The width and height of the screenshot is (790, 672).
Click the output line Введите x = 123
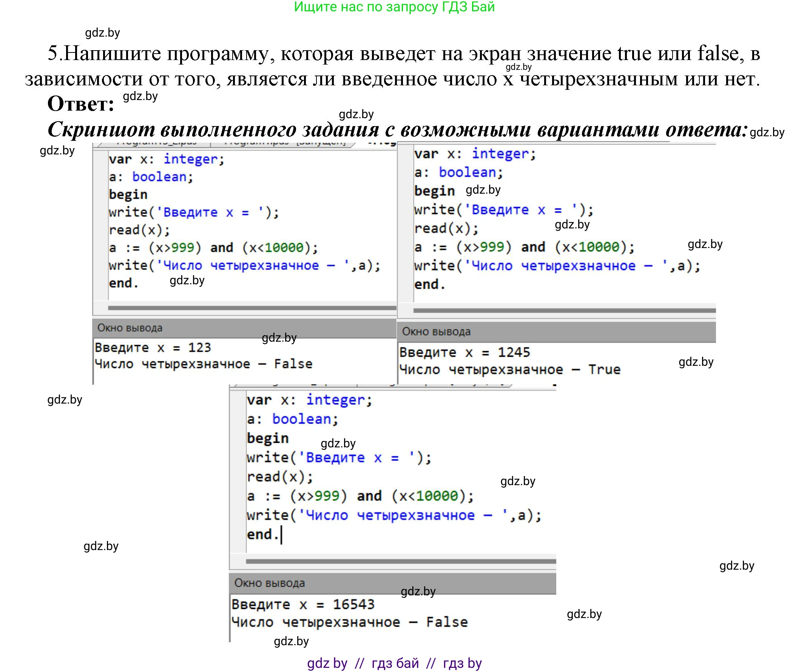point(153,347)
